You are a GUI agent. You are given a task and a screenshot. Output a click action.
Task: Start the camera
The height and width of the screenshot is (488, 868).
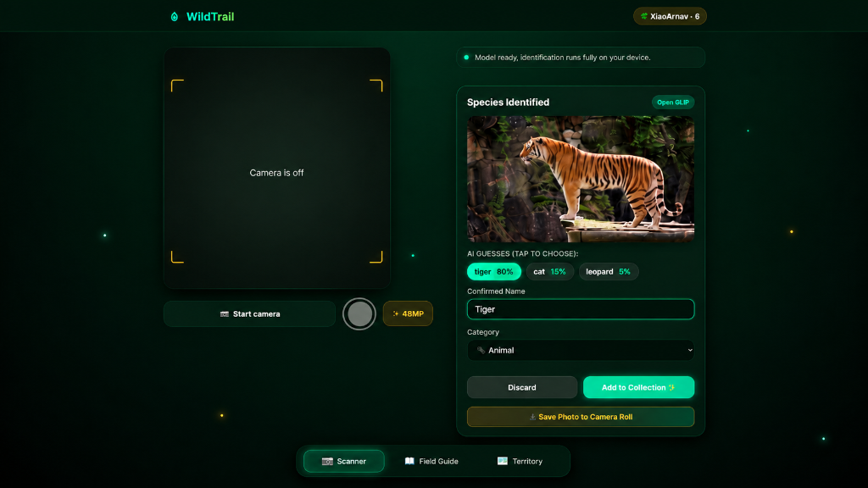[x=250, y=313]
